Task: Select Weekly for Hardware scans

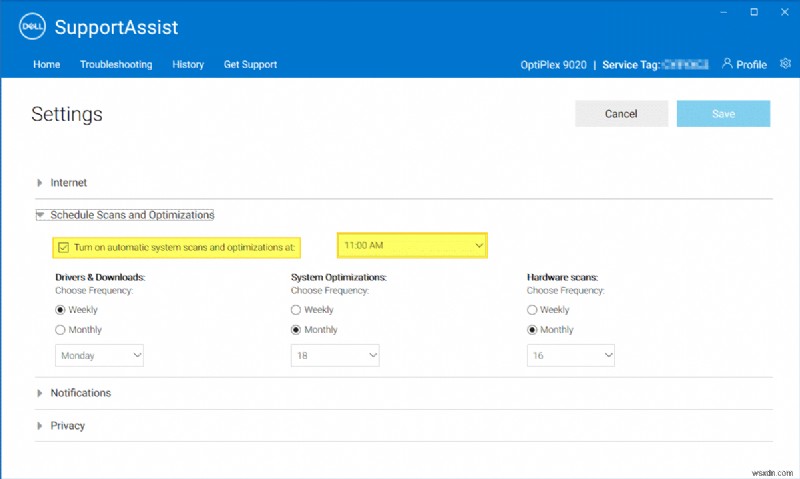Action: (x=532, y=310)
